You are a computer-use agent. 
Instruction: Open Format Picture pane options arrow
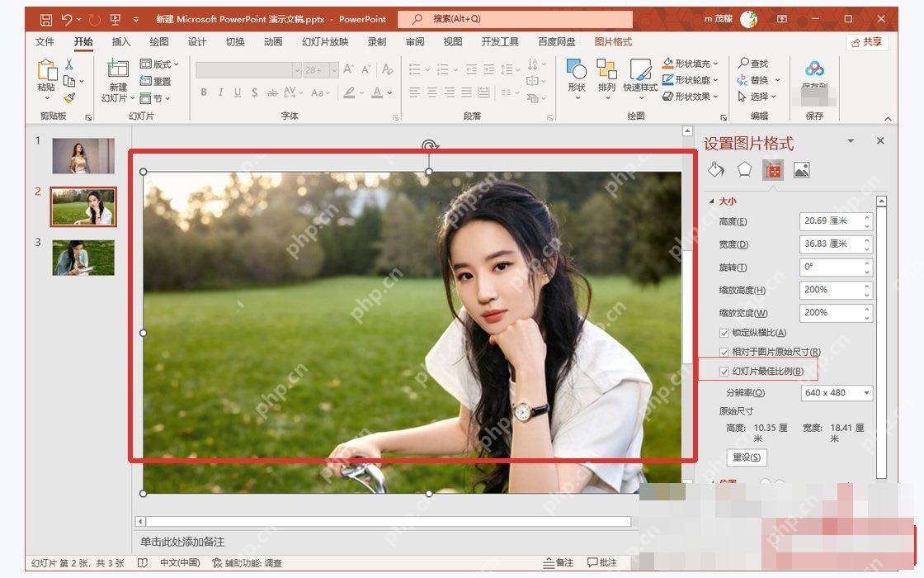851,141
